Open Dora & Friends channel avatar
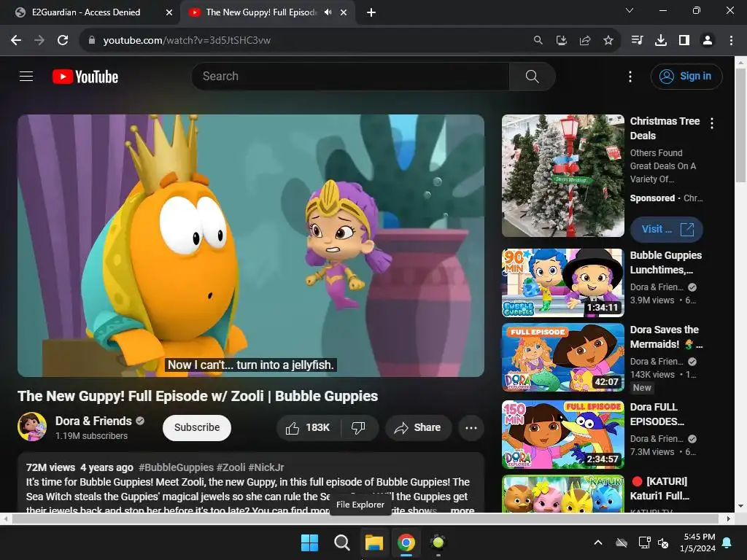 coord(32,427)
